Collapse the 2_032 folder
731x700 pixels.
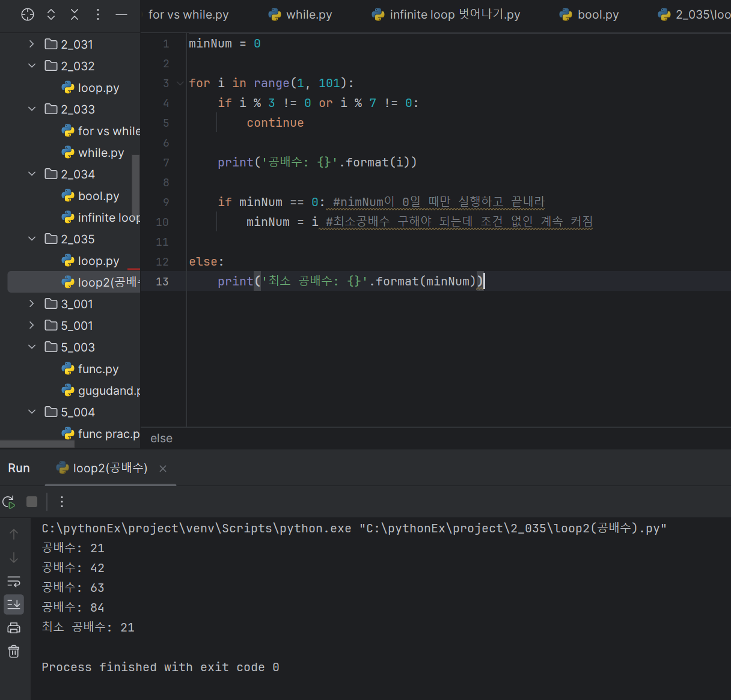[x=32, y=65]
